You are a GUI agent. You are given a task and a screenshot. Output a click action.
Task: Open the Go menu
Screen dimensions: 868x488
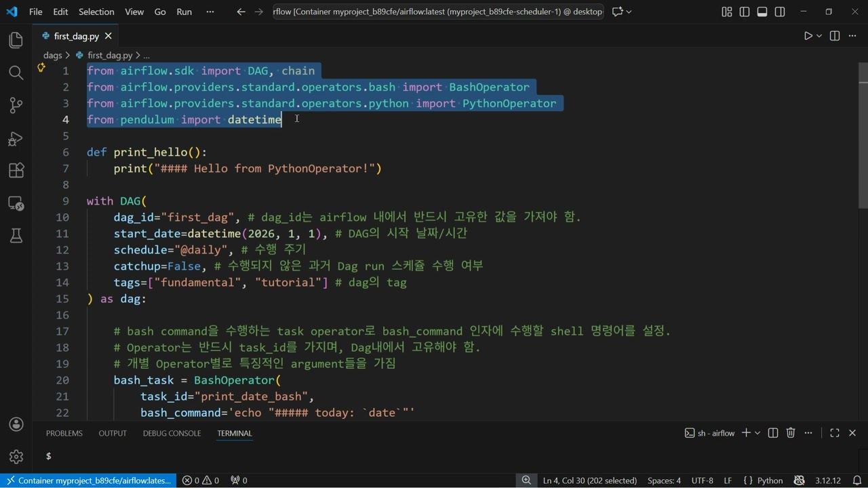click(x=160, y=12)
